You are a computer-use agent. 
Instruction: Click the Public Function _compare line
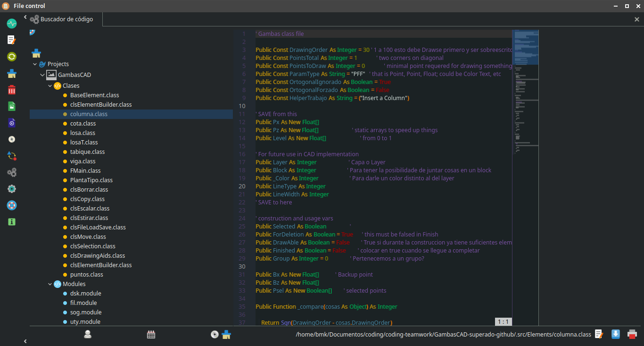pyautogui.click(x=326, y=307)
